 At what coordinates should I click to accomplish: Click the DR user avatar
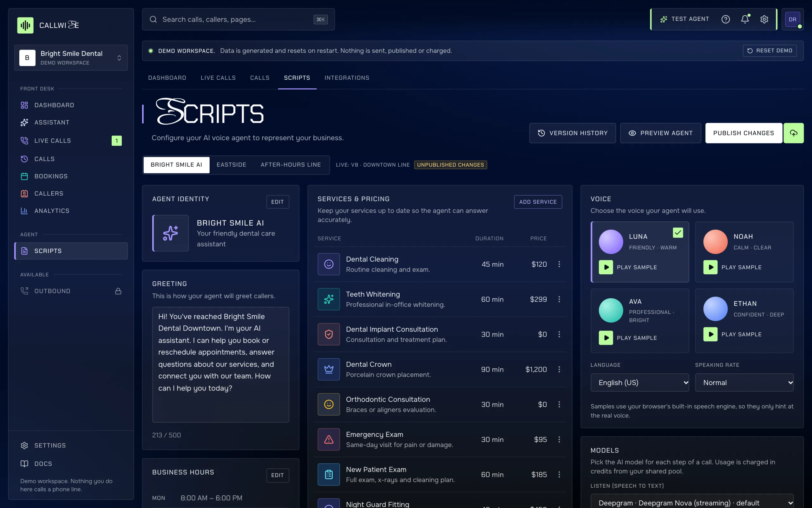[793, 19]
